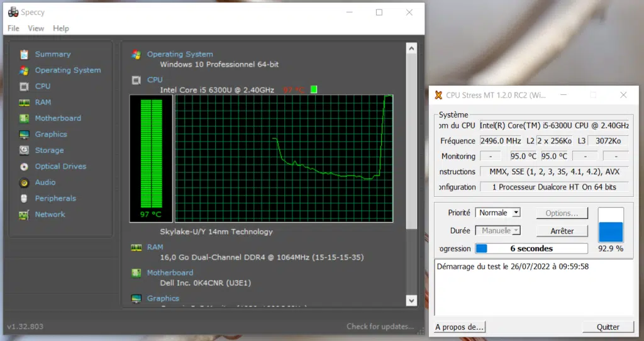This screenshot has width=644, height=341.
Task: Click Check for updates link
Action: point(380,327)
